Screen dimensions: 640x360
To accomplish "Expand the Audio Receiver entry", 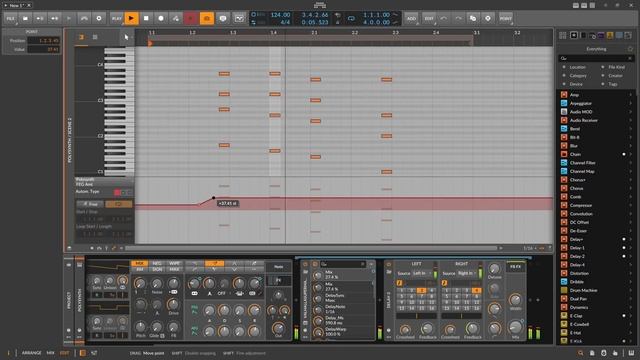I will pyautogui.click(x=630, y=120).
